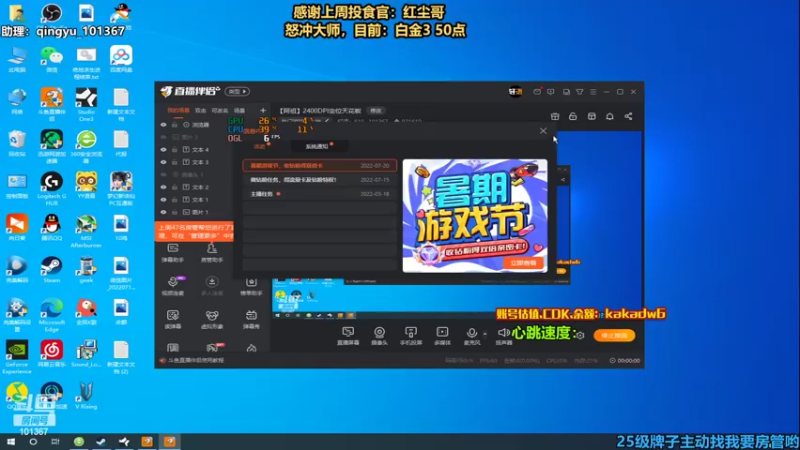This screenshot has width=800, height=450.
Task: Toggle lock on 文本 3 layer
Action: click(x=174, y=162)
